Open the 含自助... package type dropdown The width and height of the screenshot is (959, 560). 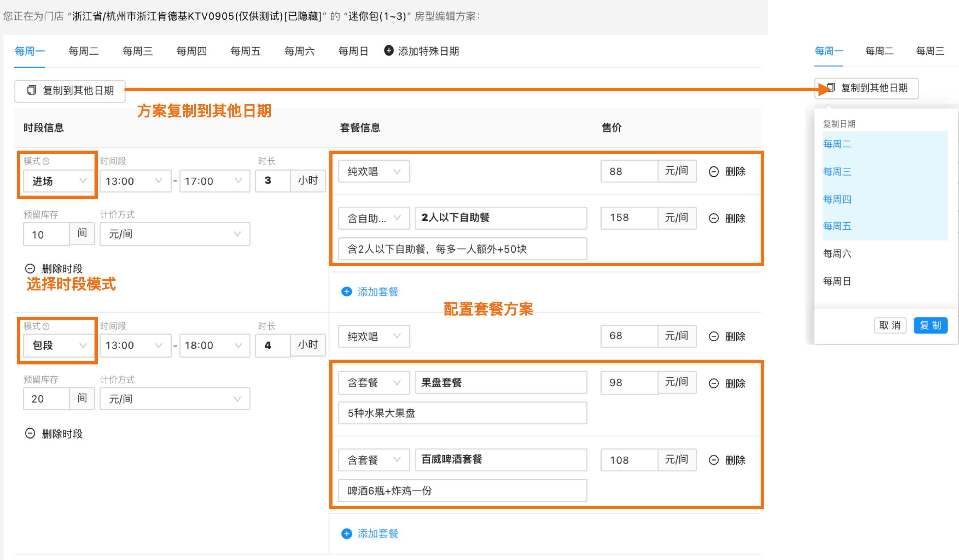pos(374,218)
